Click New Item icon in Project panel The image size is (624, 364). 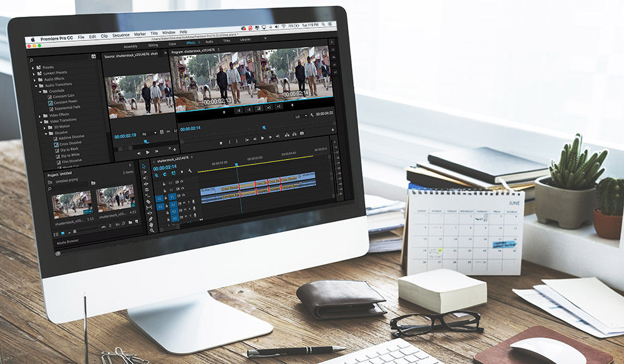pyautogui.click(x=137, y=221)
